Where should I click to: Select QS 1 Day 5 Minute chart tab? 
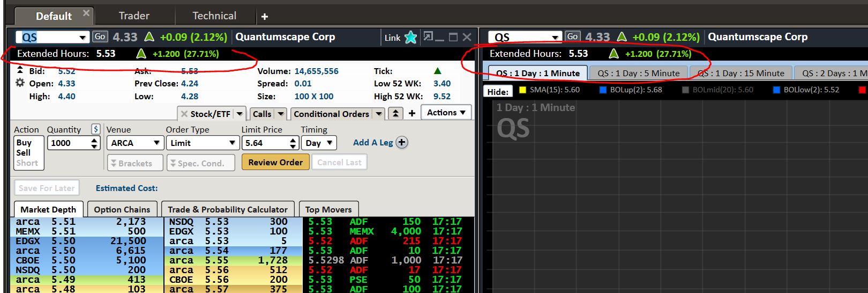(639, 73)
